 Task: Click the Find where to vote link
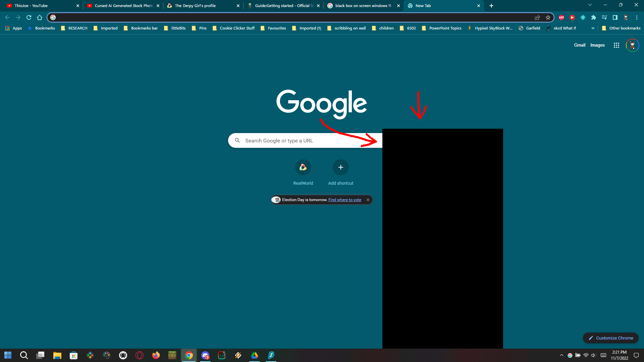tap(344, 200)
